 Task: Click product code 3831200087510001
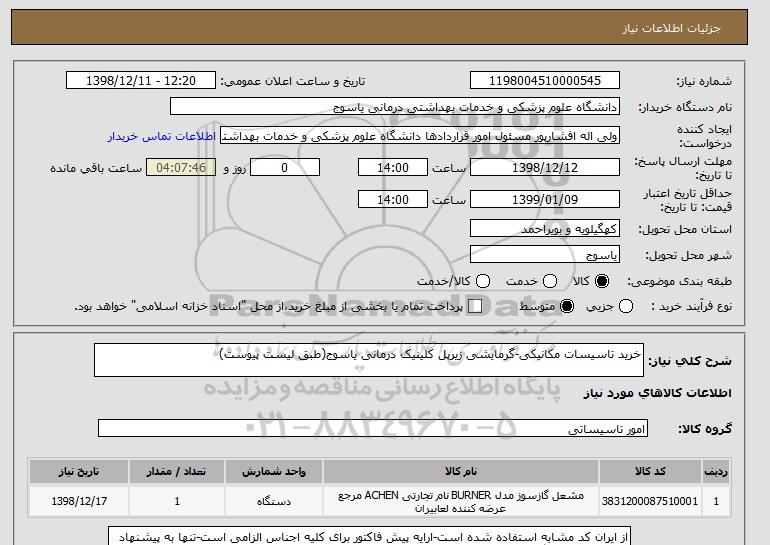pos(650,501)
